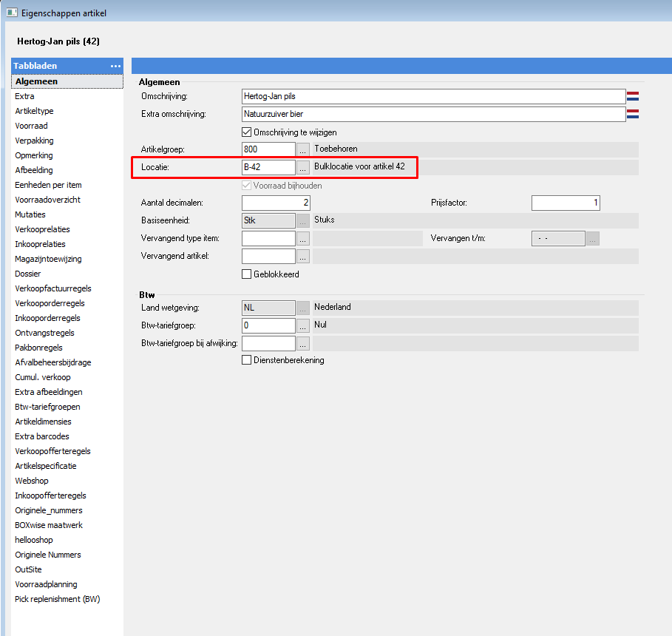Click the Dutch flag icon beside Omschrijving
This screenshot has width=672, height=636.
pyautogui.click(x=633, y=96)
